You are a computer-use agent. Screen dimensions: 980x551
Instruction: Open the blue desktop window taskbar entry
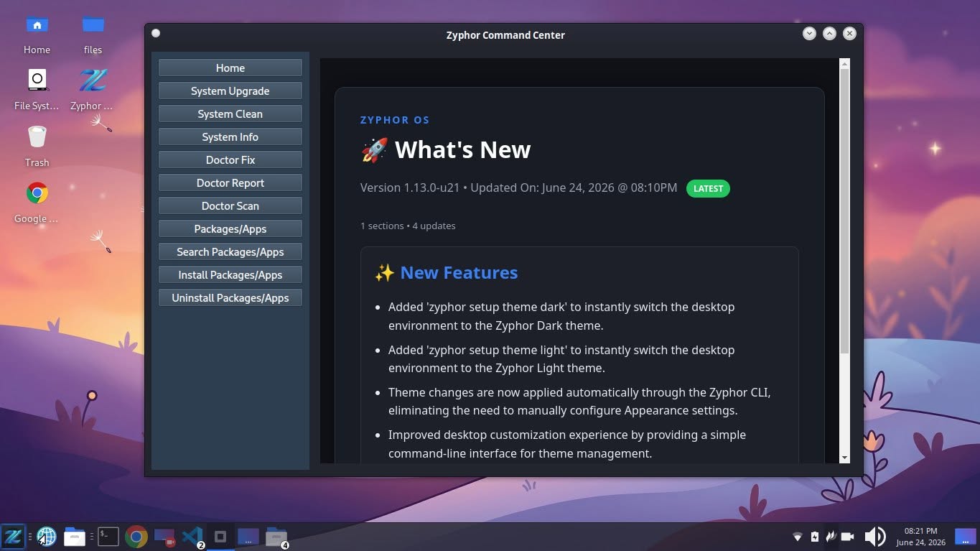pos(248,537)
